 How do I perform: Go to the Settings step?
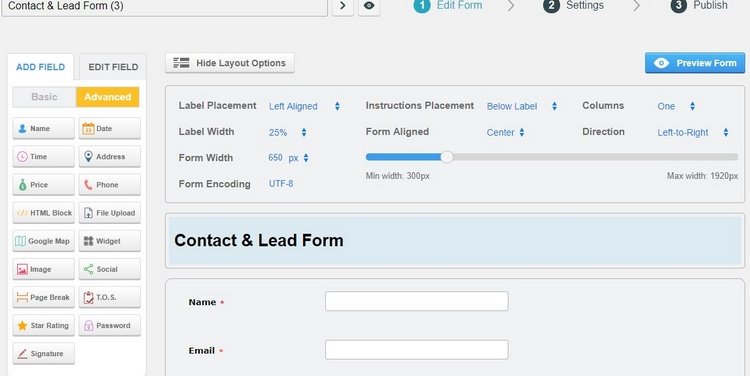(x=574, y=6)
